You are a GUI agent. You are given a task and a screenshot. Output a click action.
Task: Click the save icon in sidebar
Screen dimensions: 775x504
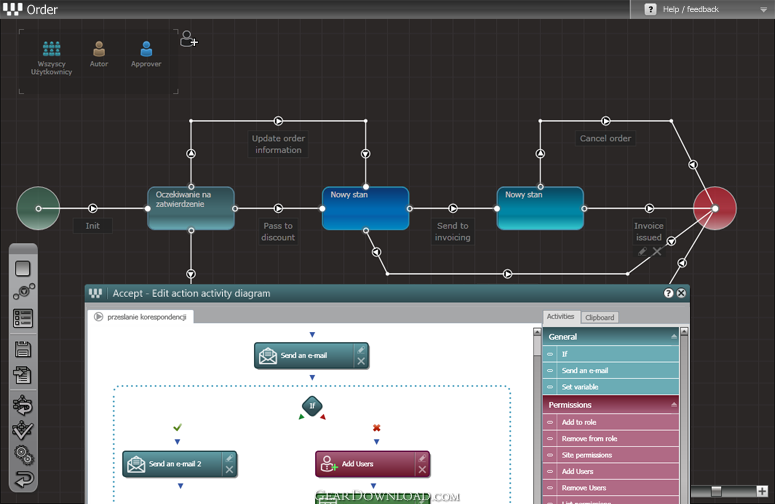(23, 349)
